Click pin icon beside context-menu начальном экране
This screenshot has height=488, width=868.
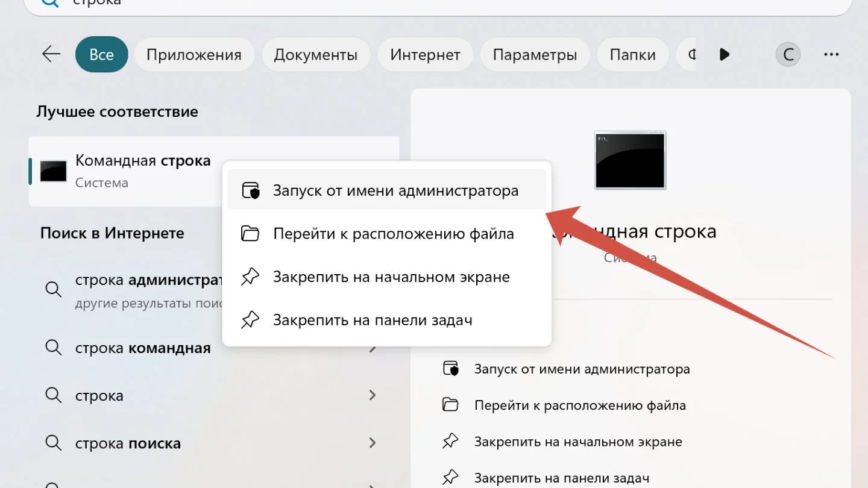pos(250,277)
